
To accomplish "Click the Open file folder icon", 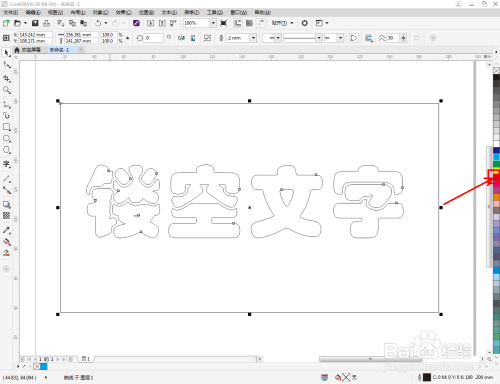I will click(17, 23).
